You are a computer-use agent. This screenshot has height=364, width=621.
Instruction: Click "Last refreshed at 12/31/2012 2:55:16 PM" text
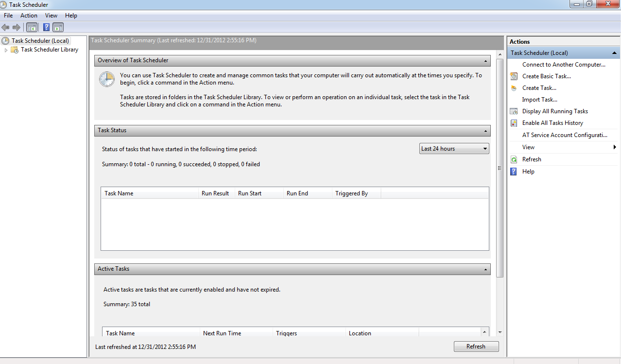point(145,347)
